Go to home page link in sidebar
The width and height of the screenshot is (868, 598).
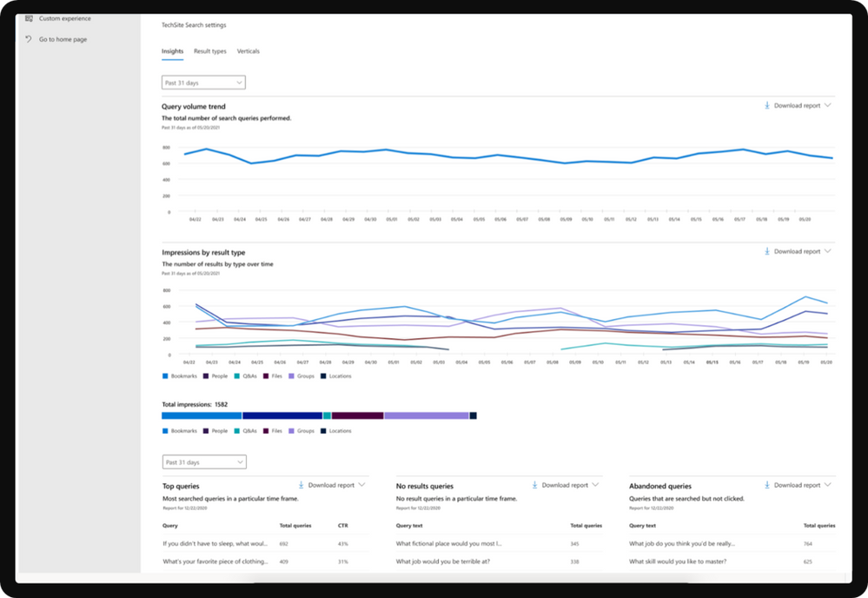pyautogui.click(x=63, y=39)
